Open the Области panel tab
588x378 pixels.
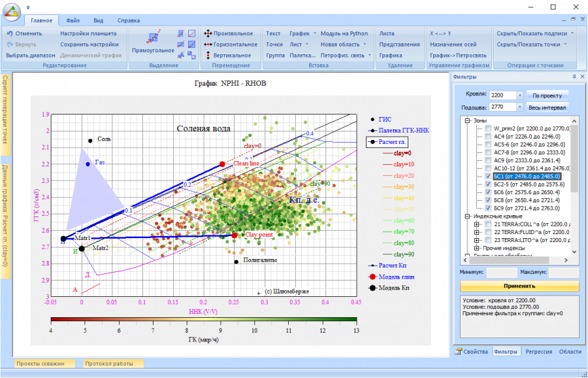(570, 352)
